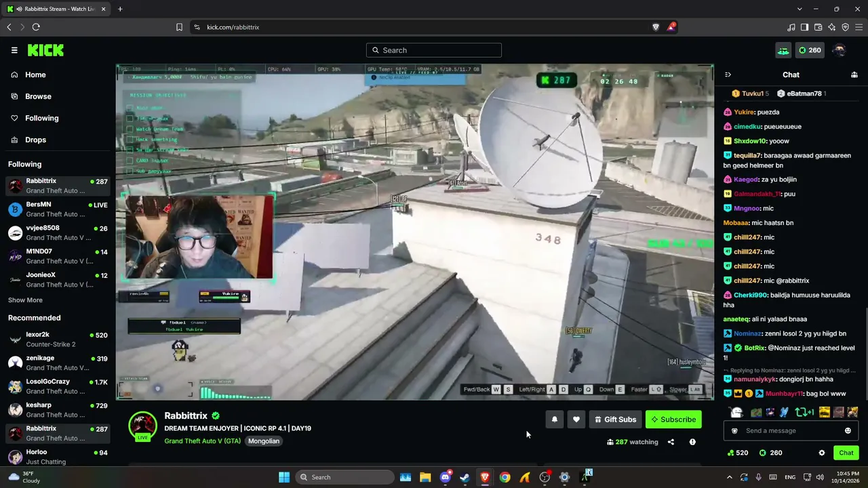Image resolution: width=868 pixels, height=488 pixels.
Task: Click the green KICK logo
Action: [45, 50]
